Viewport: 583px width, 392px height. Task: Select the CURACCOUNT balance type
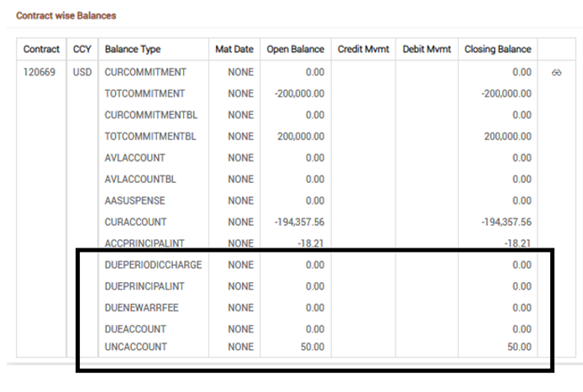tap(135, 222)
